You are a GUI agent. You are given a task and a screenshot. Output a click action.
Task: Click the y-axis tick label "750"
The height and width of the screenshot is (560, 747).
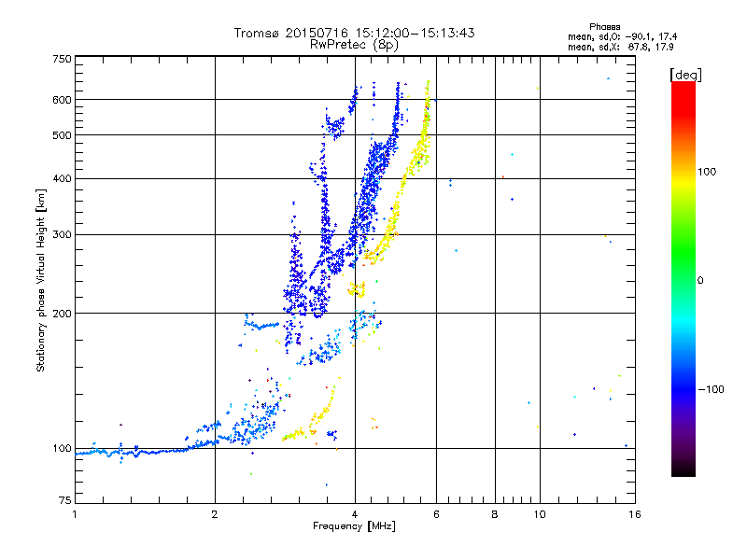[63, 59]
